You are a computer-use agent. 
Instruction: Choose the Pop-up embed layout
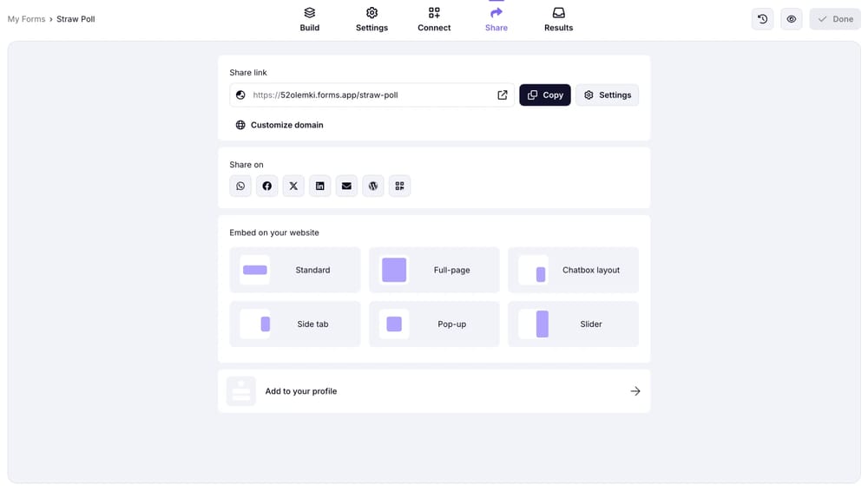tap(434, 324)
